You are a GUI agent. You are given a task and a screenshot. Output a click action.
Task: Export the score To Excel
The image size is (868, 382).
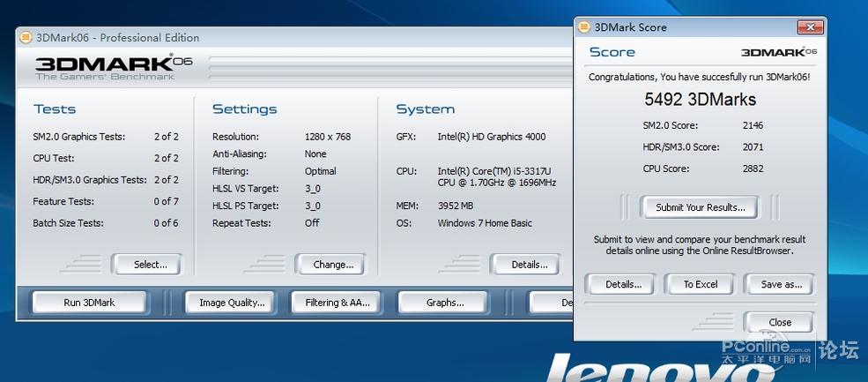(701, 284)
